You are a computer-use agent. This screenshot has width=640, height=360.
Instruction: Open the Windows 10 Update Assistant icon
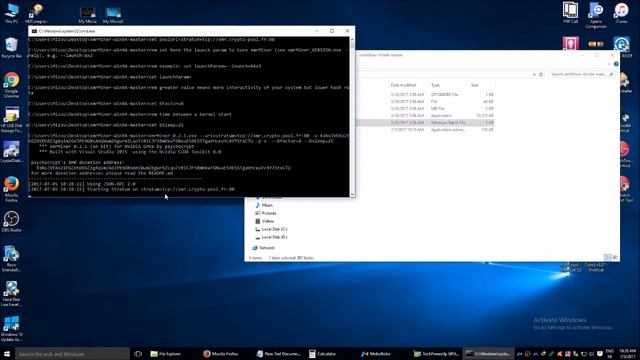[11, 329]
